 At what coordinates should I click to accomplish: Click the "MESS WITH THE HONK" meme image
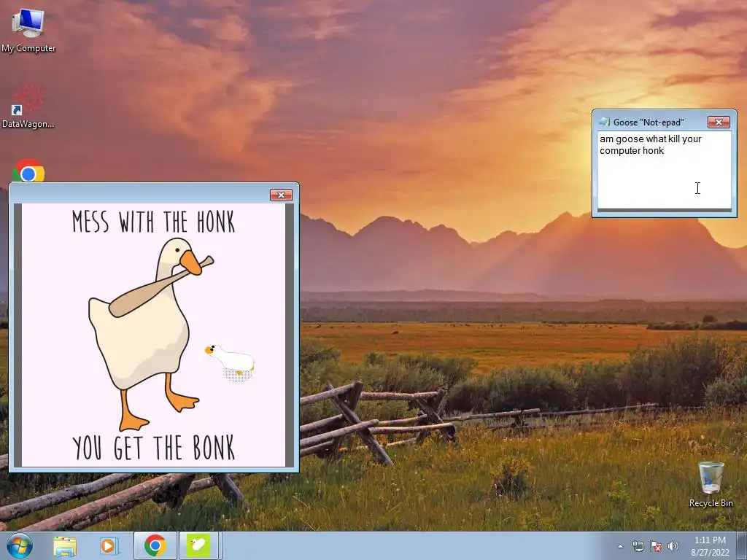click(x=153, y=335)
